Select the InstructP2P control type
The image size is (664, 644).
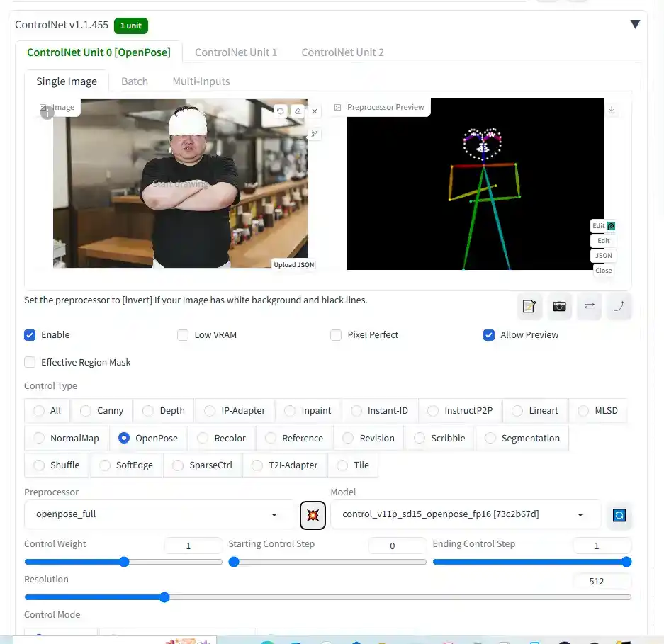(x=461, y=411)
